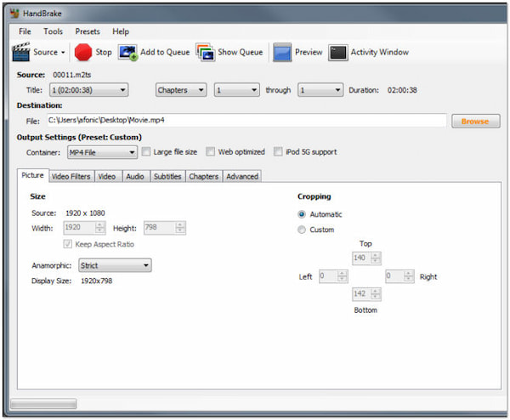Expand the Container MP4 File dropdown
510x420 pixels.
tap(102, 152)
